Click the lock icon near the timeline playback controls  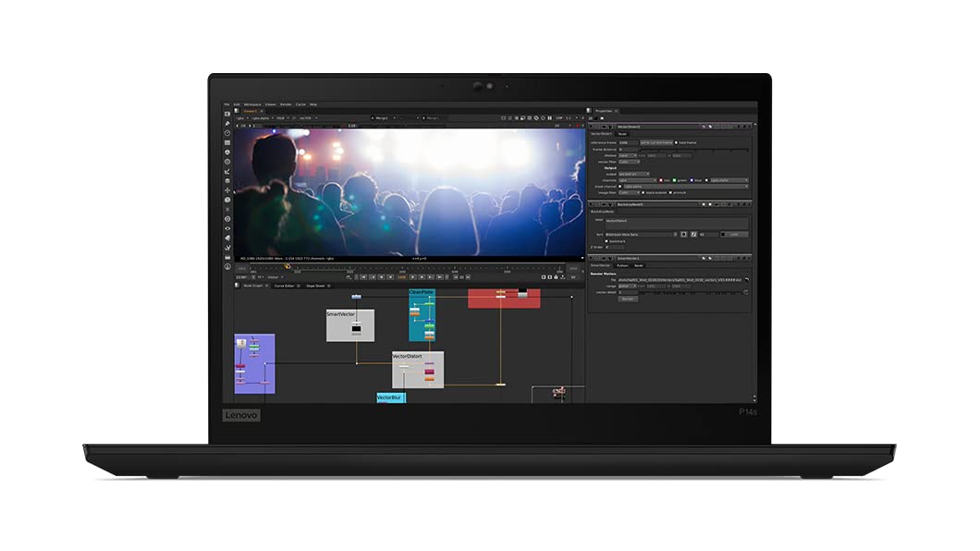point(557,275)
